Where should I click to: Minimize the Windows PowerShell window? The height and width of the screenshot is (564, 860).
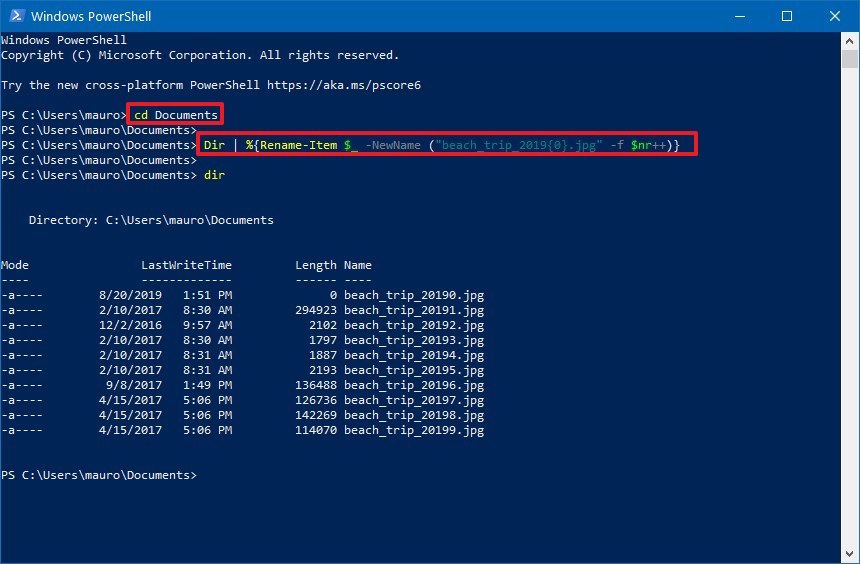tap(739, 16)
